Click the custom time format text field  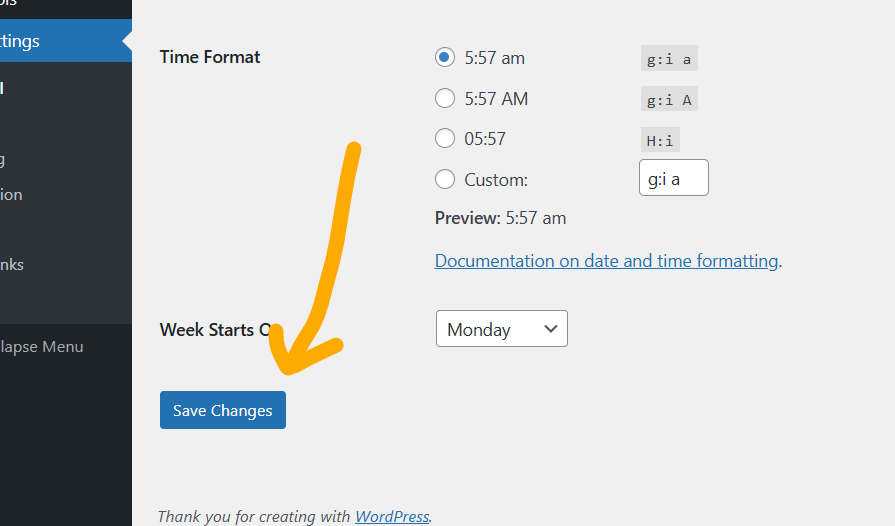673,179
